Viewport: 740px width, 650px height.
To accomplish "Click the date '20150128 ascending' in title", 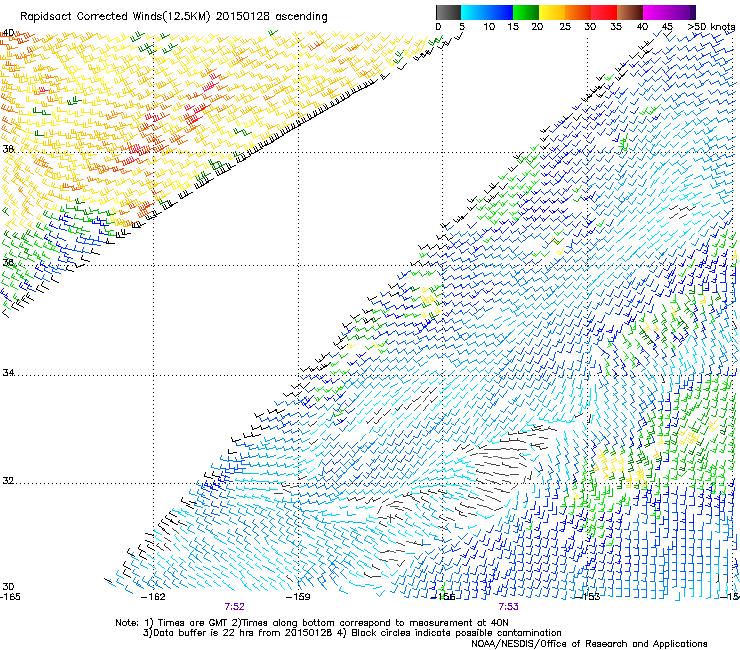I will pyautogui.click(x=271, y=17).
